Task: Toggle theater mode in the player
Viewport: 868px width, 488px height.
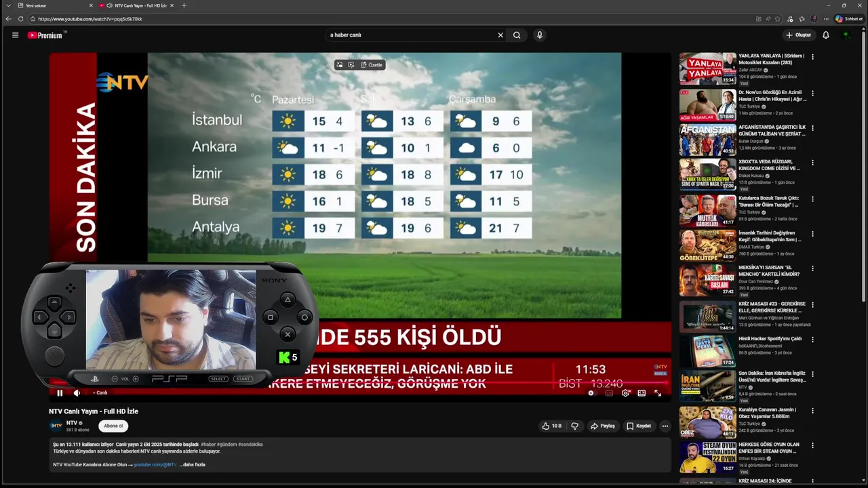Action: (642, 393)
